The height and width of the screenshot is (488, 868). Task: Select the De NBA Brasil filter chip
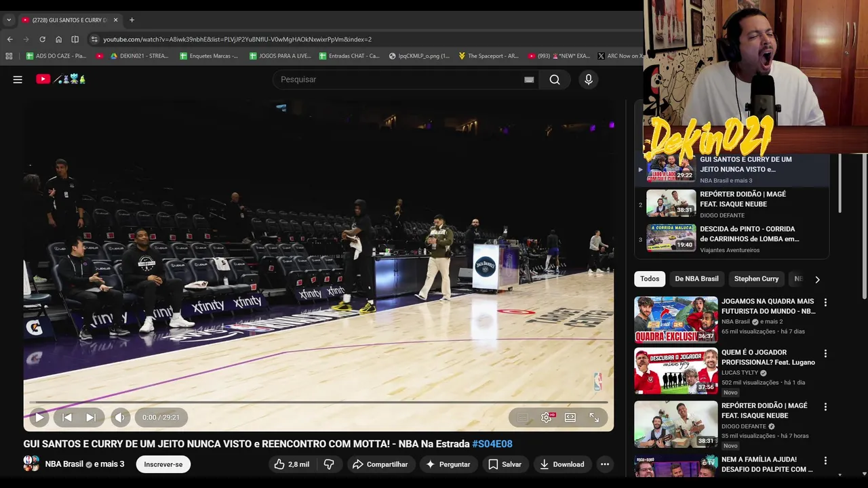pyautogui.click(x=696, y=279)
